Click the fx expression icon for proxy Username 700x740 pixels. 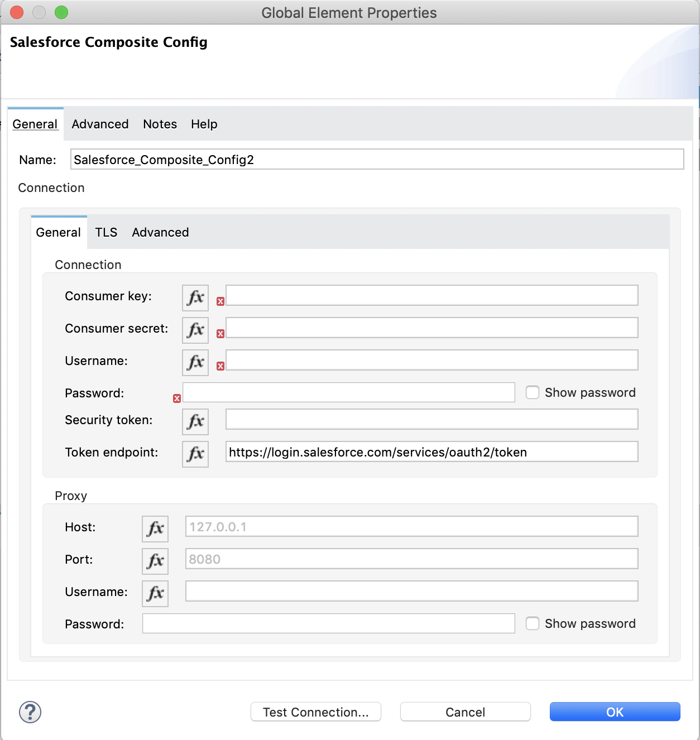click(x=155, y=594)
